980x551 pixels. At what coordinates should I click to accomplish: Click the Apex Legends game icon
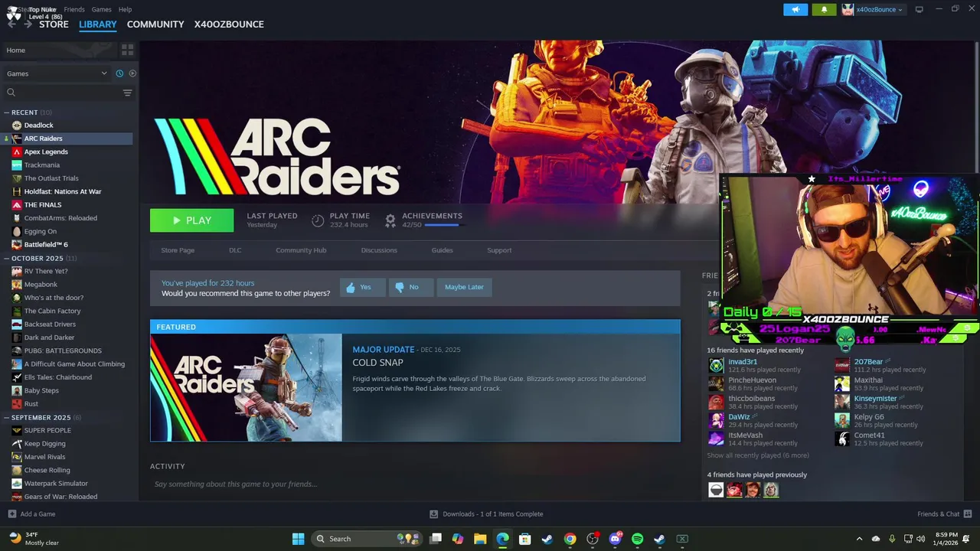tap(17, 152)
